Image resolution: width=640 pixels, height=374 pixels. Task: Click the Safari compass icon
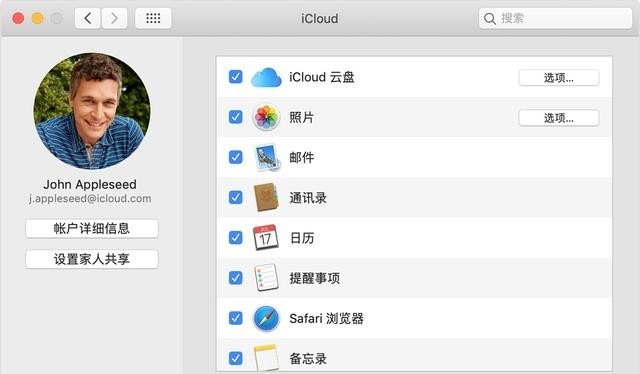pyautogui.click(x=266, y=318)
